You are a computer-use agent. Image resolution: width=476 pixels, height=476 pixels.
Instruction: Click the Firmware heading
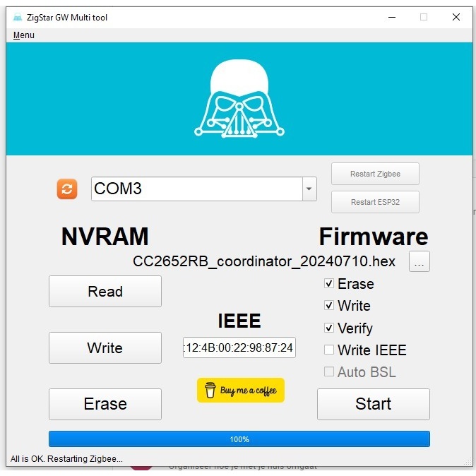[x=374, y=237]
